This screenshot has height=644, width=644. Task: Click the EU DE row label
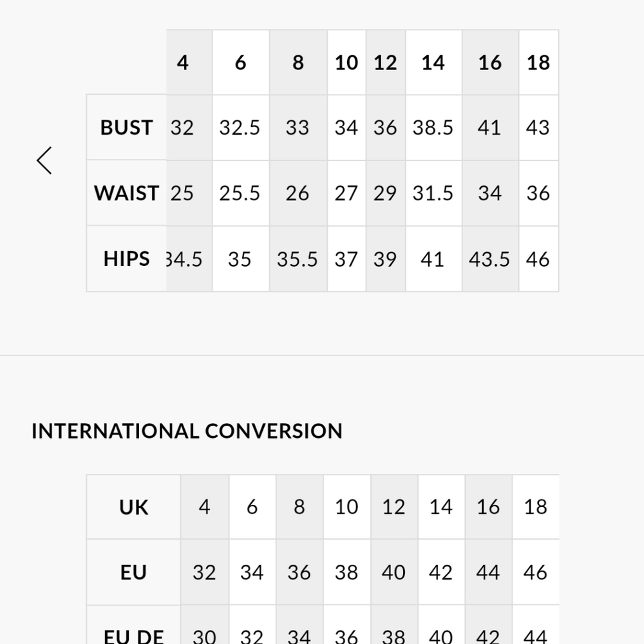134,635
